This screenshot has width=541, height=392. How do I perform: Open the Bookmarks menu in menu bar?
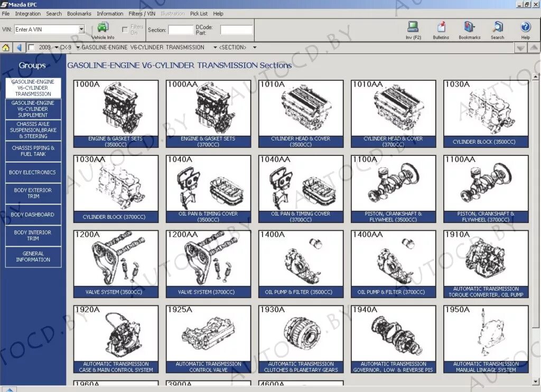pyautogui.click(x=79, y=13)
